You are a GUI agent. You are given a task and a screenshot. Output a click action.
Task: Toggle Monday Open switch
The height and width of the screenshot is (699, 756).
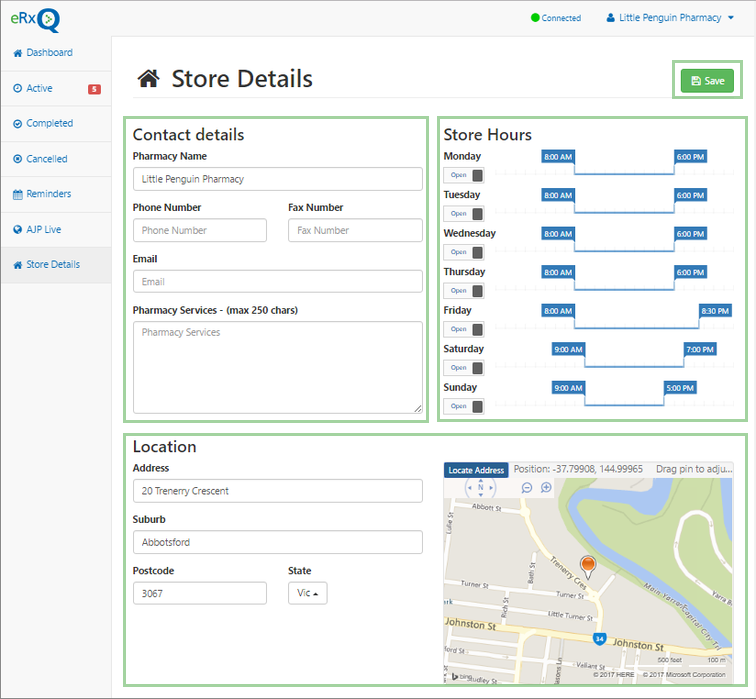tap(464, 175)
